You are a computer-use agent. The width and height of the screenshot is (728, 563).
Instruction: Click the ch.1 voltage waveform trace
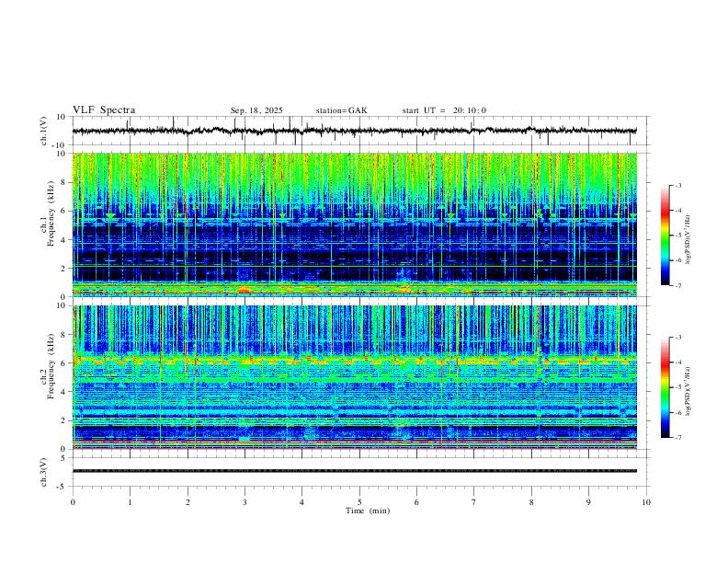pyautogui.click(x=354, y=131)
